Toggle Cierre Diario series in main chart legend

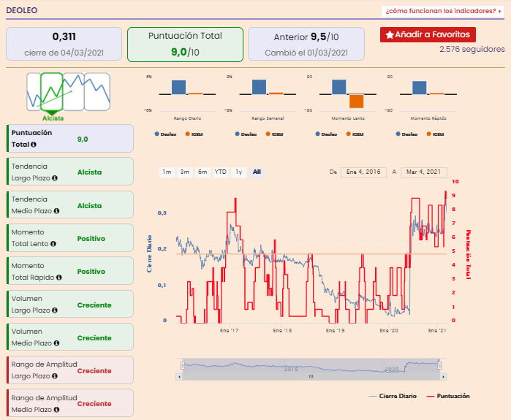[x=393, y=396]
